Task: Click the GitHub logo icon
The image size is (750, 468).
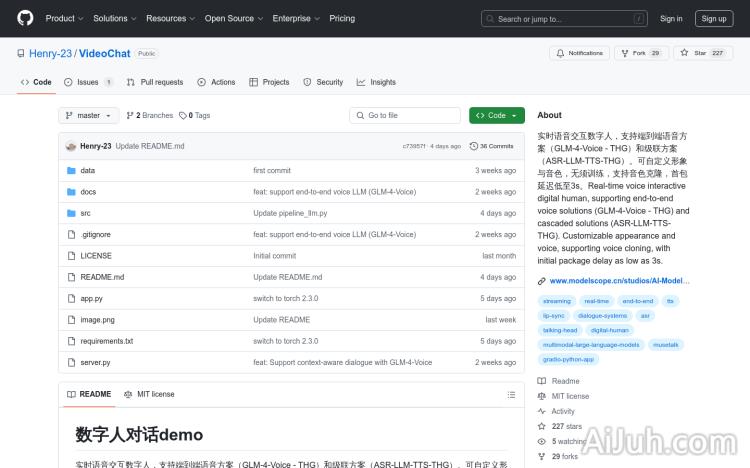Action: [25, 18]
